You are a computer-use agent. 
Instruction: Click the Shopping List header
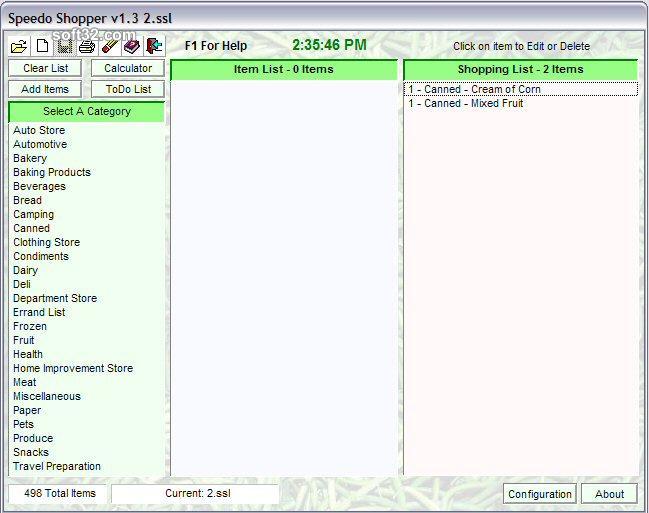point(521,70)
